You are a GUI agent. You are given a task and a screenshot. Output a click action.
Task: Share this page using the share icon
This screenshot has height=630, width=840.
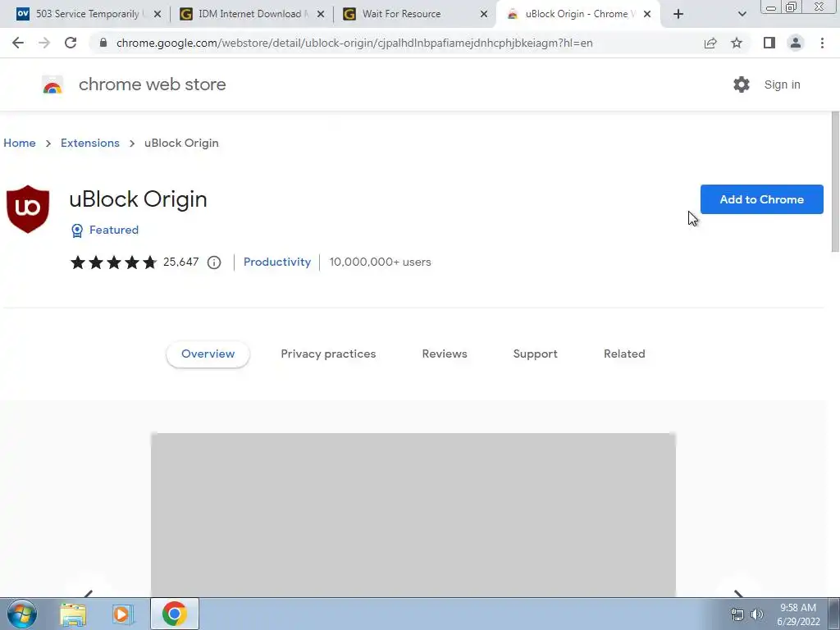710,43
